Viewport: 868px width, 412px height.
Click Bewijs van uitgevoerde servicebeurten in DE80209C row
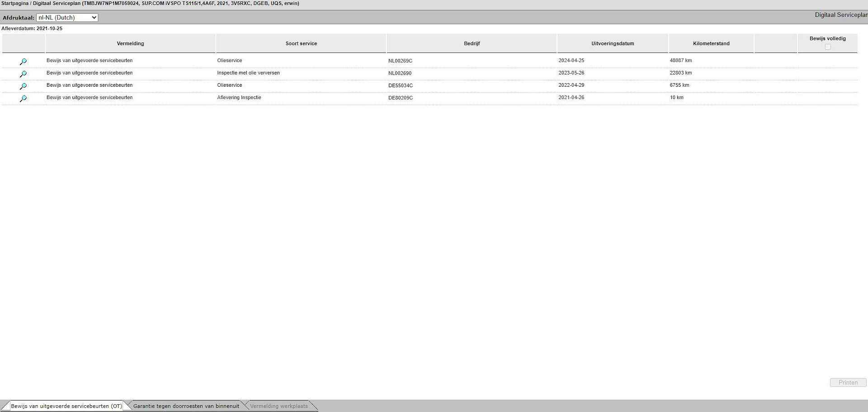(x=90, y=97)
